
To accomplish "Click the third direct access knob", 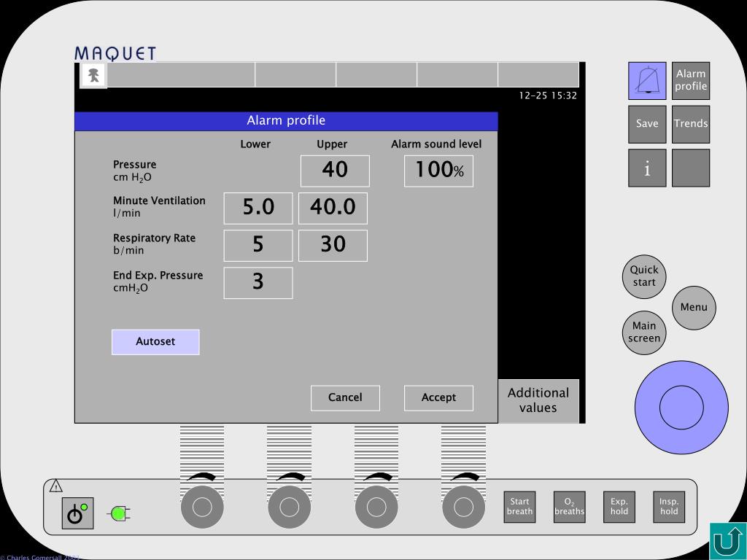I will pyautogui.click(x=376, y=507).
